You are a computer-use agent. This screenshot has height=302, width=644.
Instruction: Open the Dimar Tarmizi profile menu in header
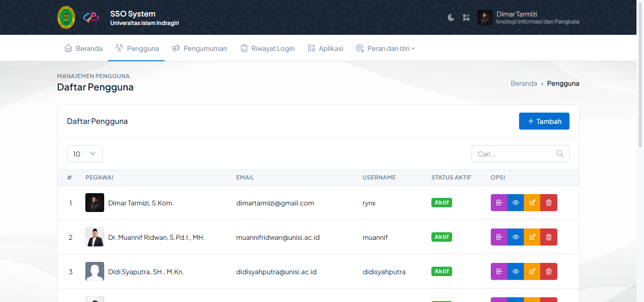[528, 17]
